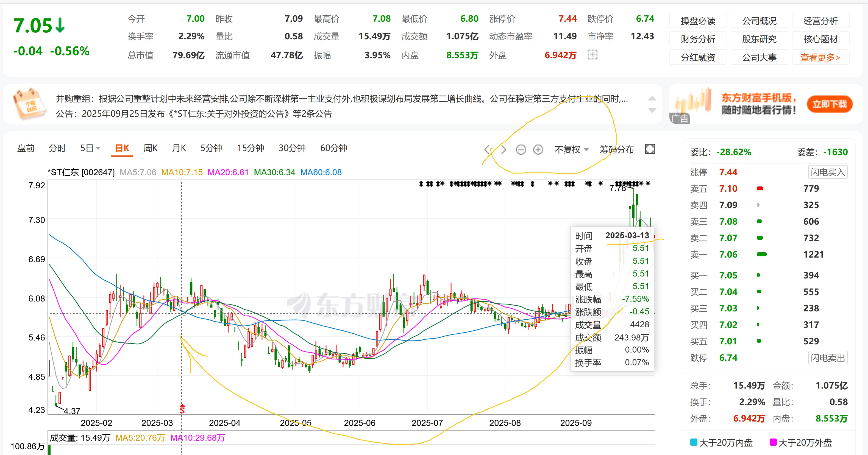Select the 60分钟 chart tab
868x455 pixels.
click(333, 148)
